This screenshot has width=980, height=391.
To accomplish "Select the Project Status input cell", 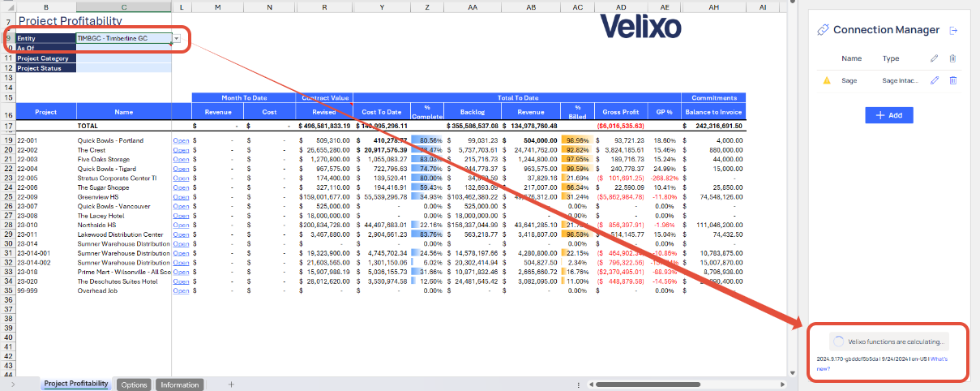I will click(x=123, y=68).
